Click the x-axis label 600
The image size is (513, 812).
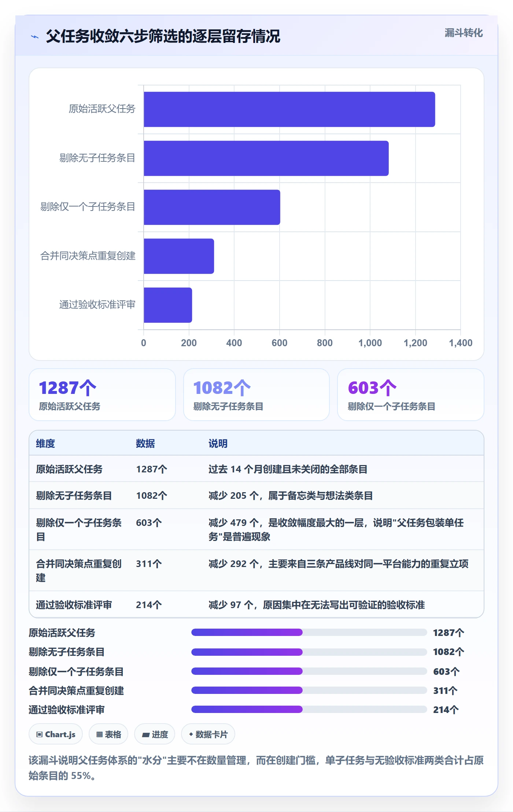coord(280,343)
